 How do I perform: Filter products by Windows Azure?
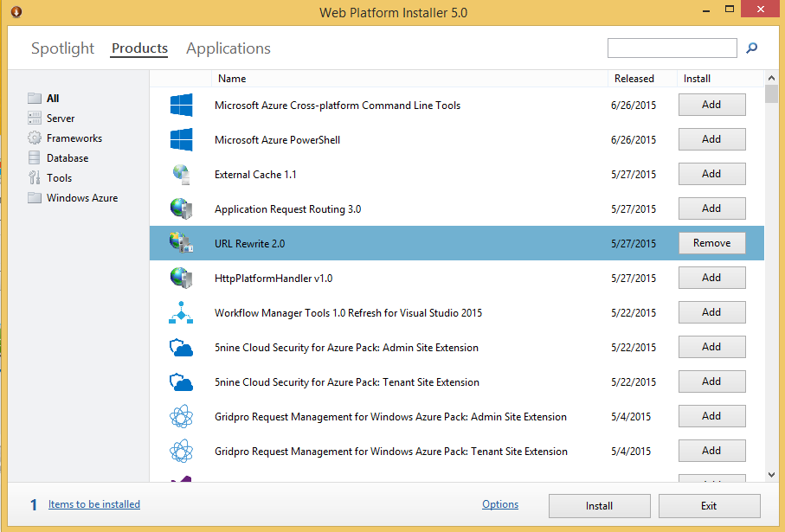82,198
